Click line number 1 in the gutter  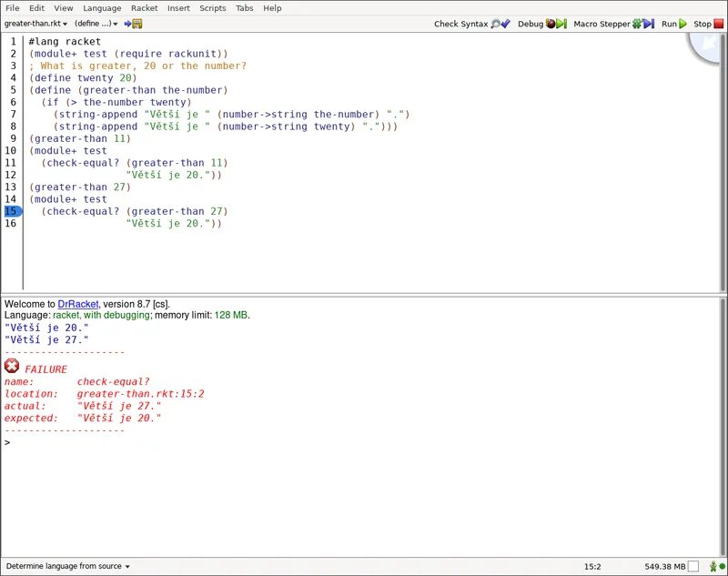point(14,41)
